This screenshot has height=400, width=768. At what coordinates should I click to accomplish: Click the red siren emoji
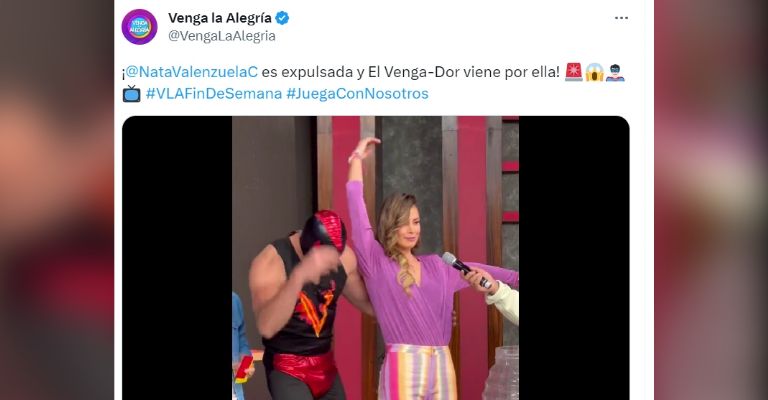point(574,72)
